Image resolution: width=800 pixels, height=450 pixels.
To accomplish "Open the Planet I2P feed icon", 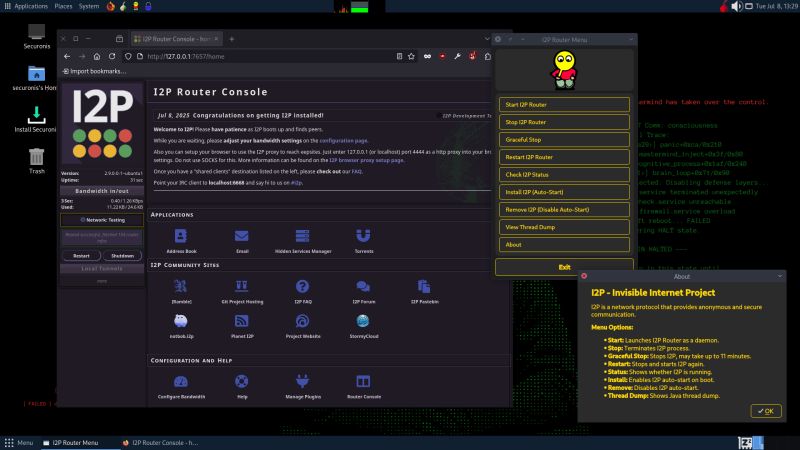I will [x=241, y=321].
